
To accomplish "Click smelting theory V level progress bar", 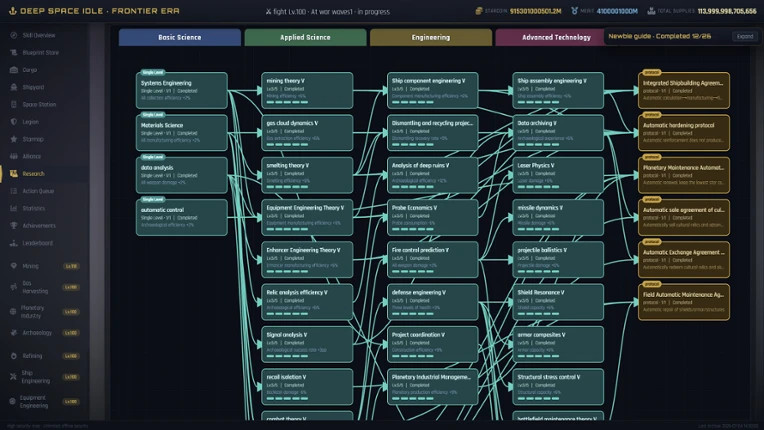I will tap(287, 187).
